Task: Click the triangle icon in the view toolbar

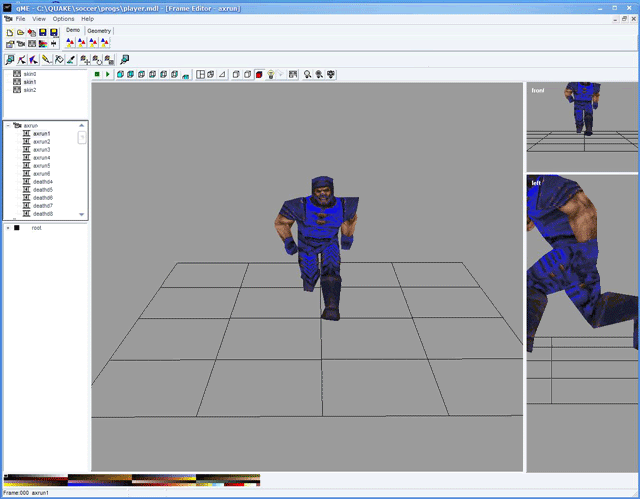Action: (222, 74)
